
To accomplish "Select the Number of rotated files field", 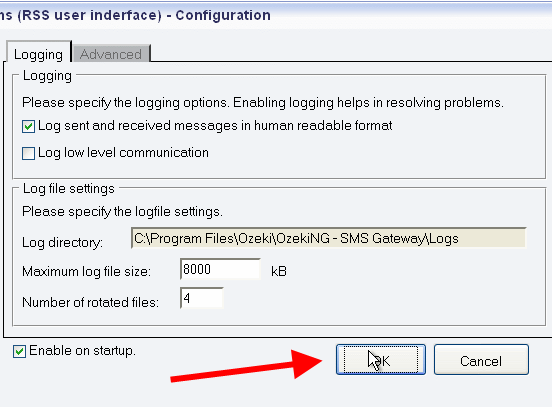I will coord(202,298).
